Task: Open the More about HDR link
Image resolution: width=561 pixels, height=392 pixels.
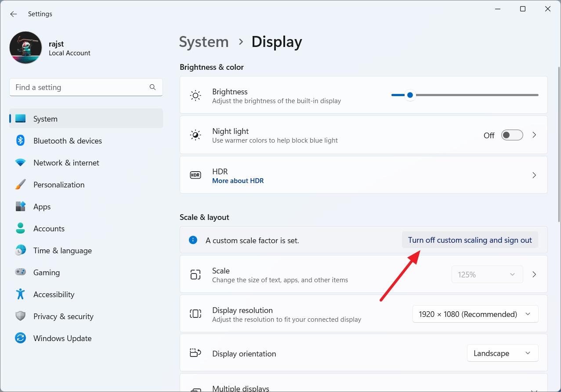Action: pyautogui.click(x=238, y=181)
